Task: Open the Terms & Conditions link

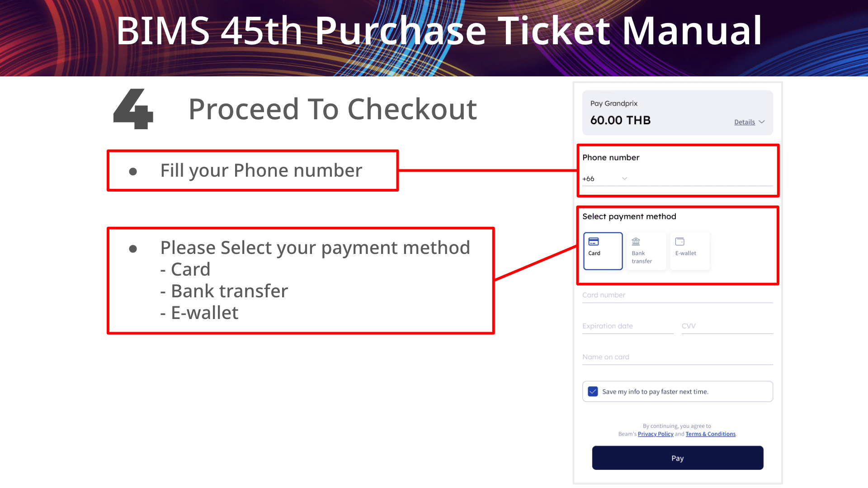Action: (x=710, y=434)
